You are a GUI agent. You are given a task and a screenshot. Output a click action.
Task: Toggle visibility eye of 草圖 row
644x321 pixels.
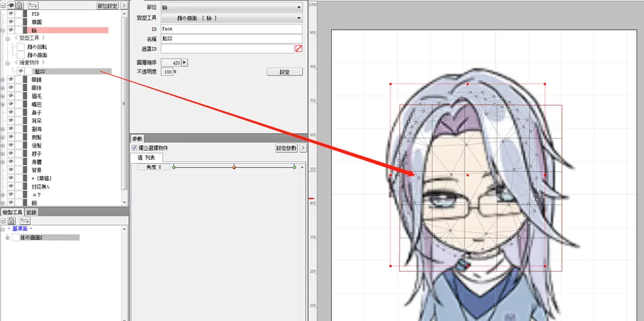coord(11,22)
